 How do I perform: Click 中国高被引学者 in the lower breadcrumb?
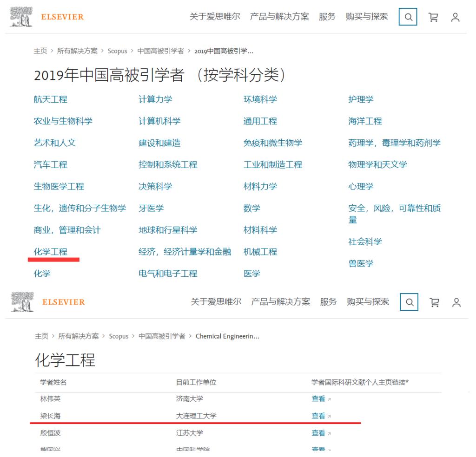(x=162, y=336)
